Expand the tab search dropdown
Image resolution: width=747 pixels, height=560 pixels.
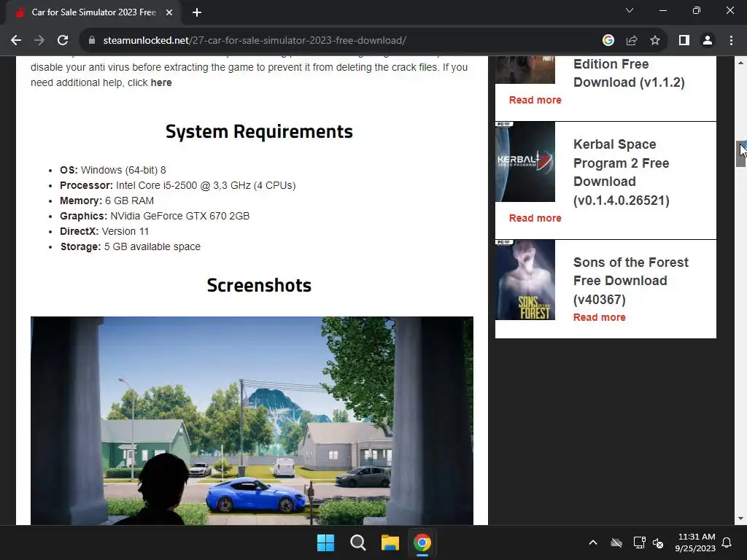click(x=630, y=10)
